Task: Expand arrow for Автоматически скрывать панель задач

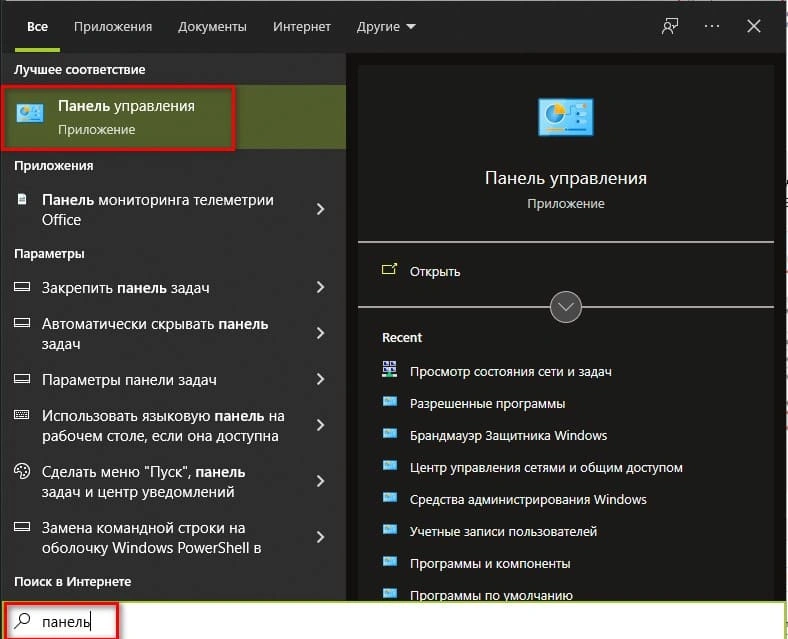Action: coord(321,333)
